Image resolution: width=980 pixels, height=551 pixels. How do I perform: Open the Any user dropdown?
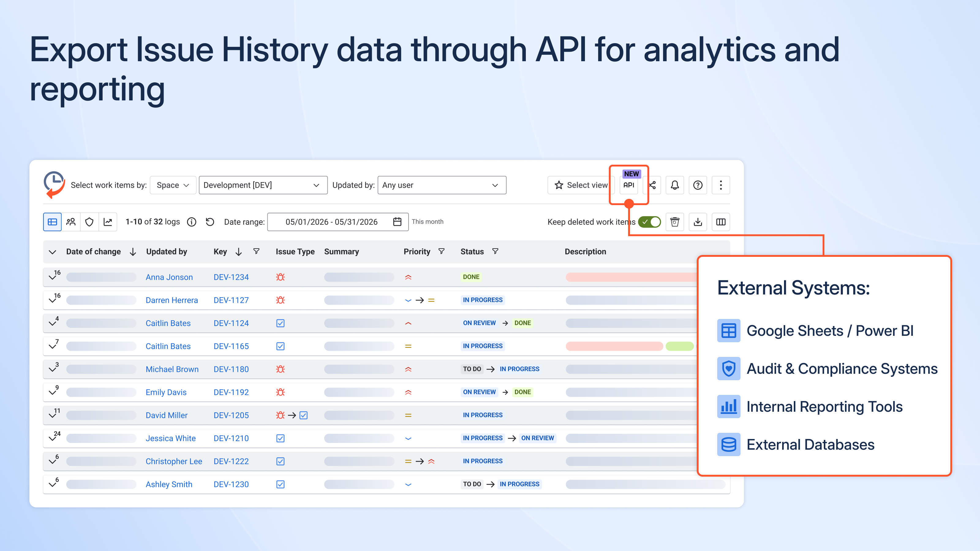click(442, 185)
